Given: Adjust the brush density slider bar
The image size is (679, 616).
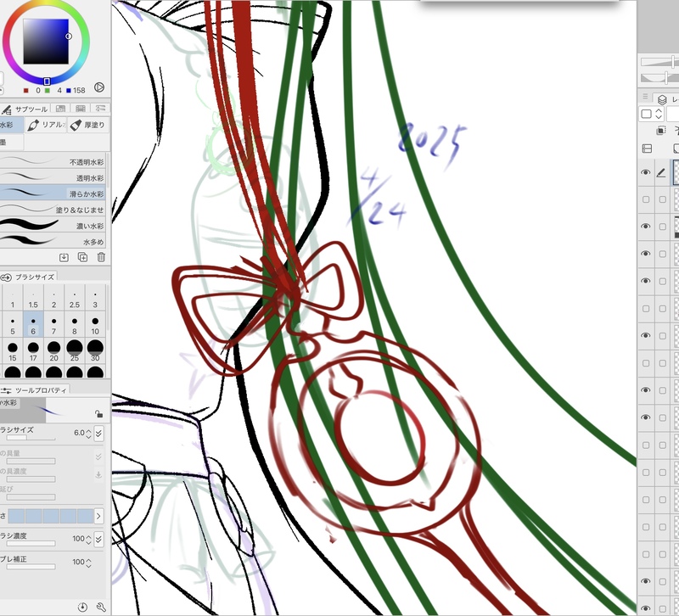Looking at the screenshot, I should coord(31,544).
